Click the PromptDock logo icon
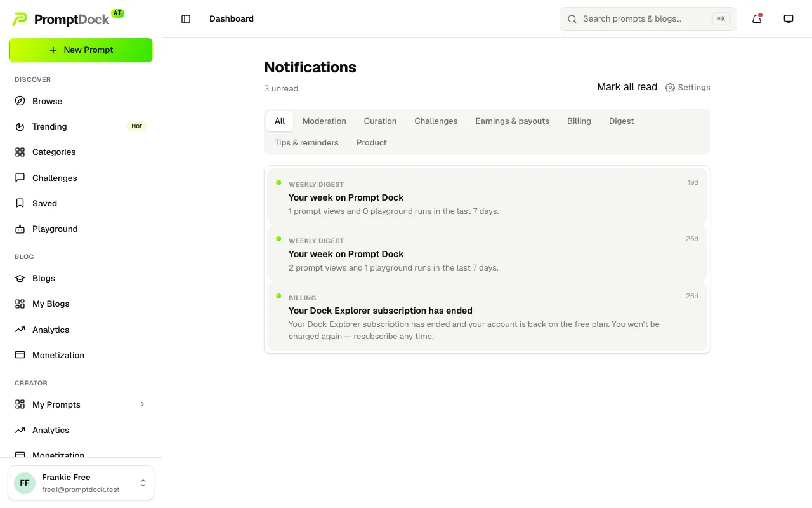 pos(20,20)
